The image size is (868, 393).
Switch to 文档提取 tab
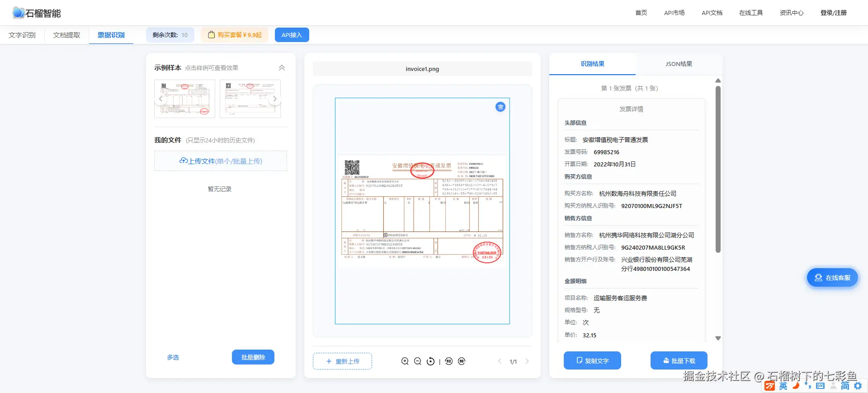pos(66,35)
